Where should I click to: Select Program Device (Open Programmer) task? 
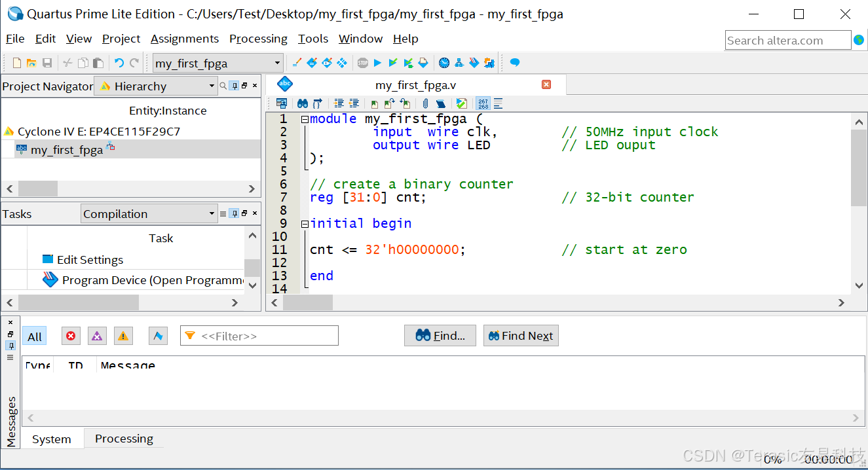point(143,280)
